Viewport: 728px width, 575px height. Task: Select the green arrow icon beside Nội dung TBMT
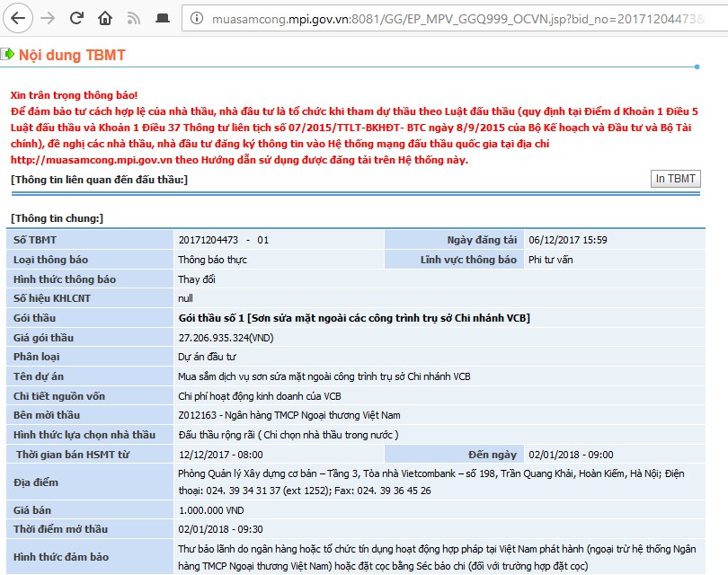point(7,55)
